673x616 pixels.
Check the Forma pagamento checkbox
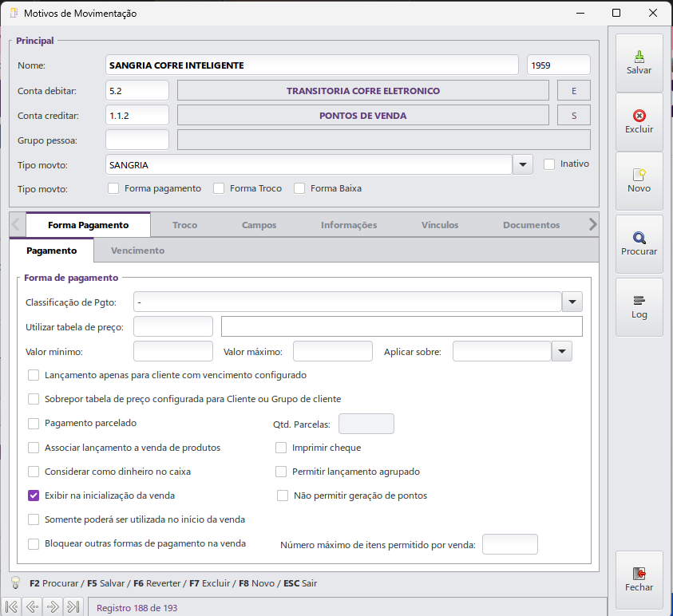coord(113,188)
